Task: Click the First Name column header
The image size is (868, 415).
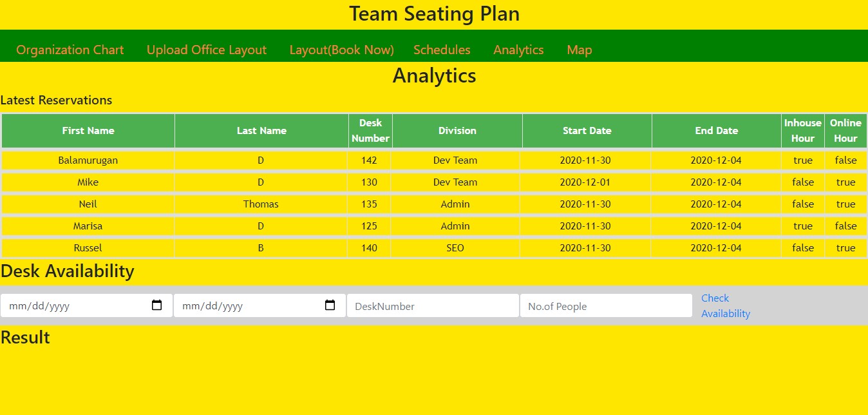Action: [x=88, y=130]
